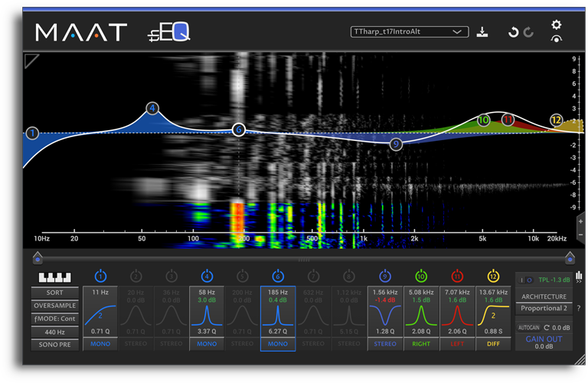Select green EQ node 10 on curve
This screenshot has width=588, height=383.
pyautogui.click(x=484, y=120)
